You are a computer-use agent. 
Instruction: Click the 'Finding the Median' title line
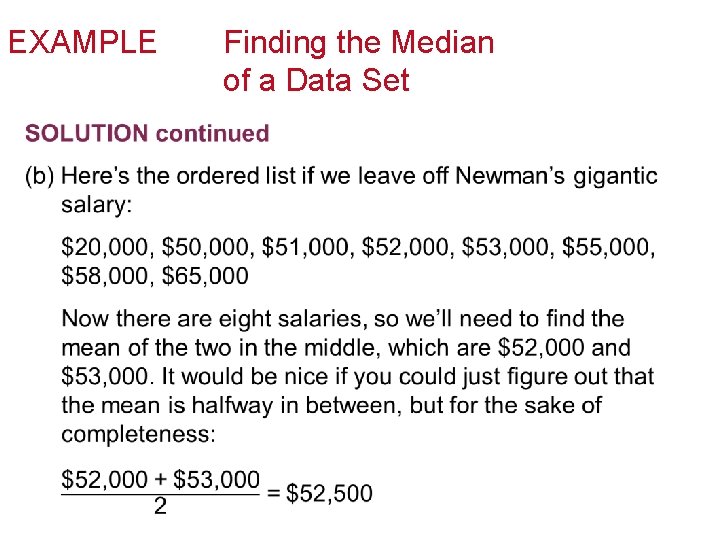358,43
